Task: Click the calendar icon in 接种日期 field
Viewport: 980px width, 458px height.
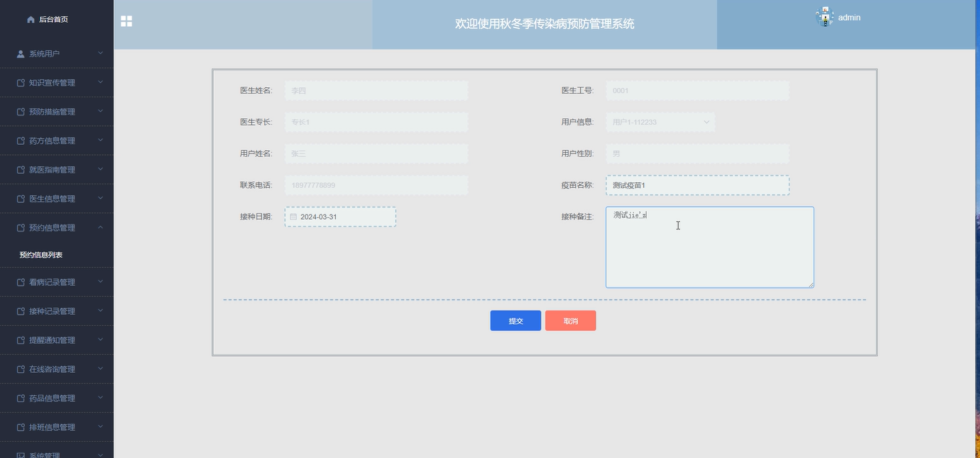Action: click(293, 217)
